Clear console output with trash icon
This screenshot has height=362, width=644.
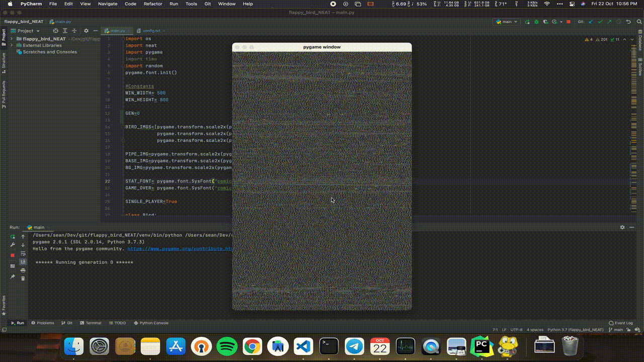tap(23, 278)
